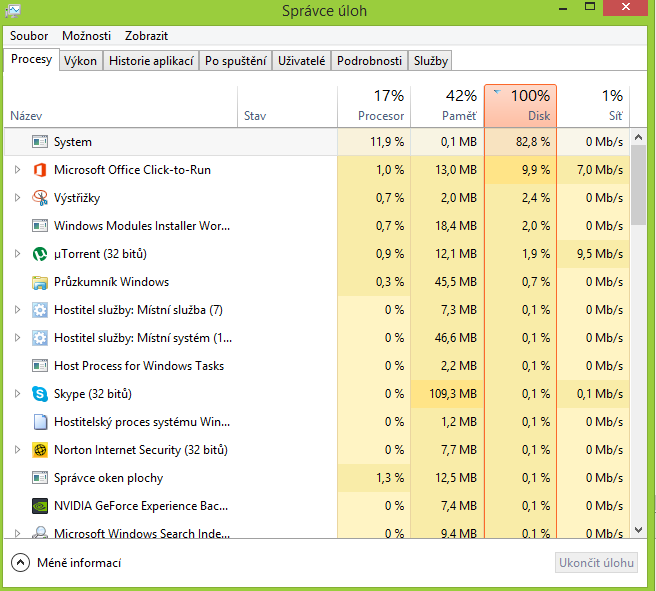
Task: Switch to the Uživatelé tab
Action: click(x=302, y=61)
